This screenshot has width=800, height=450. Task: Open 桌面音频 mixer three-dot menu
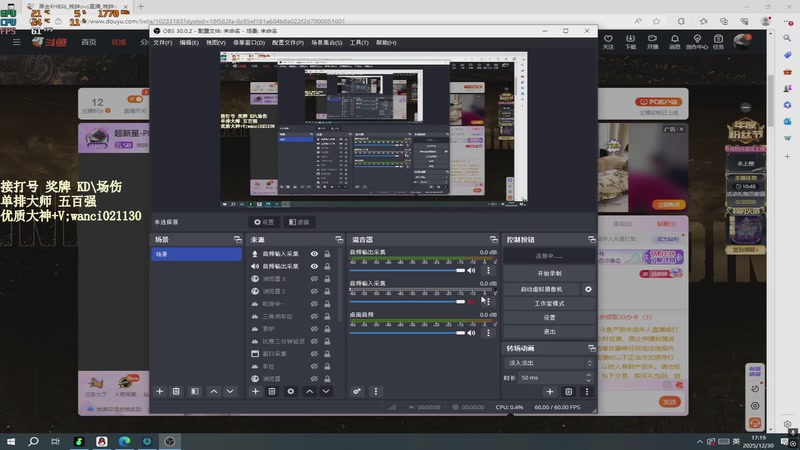pos(488,333)
